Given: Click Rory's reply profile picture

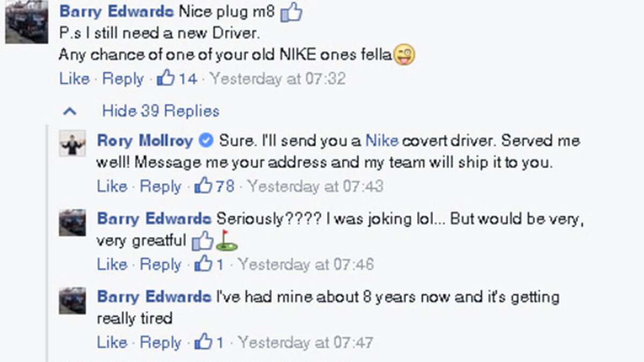Looking at the screenshot, I should 72,143.
